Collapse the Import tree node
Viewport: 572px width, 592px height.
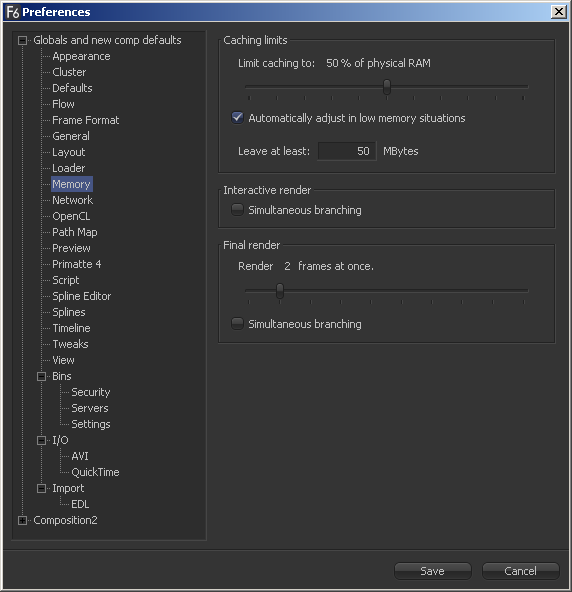point(42,488)
